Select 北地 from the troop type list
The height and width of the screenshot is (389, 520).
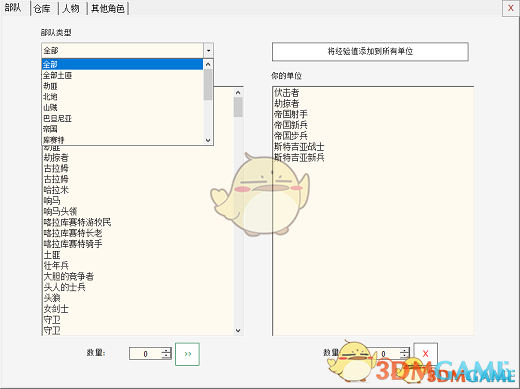[122, 97]
